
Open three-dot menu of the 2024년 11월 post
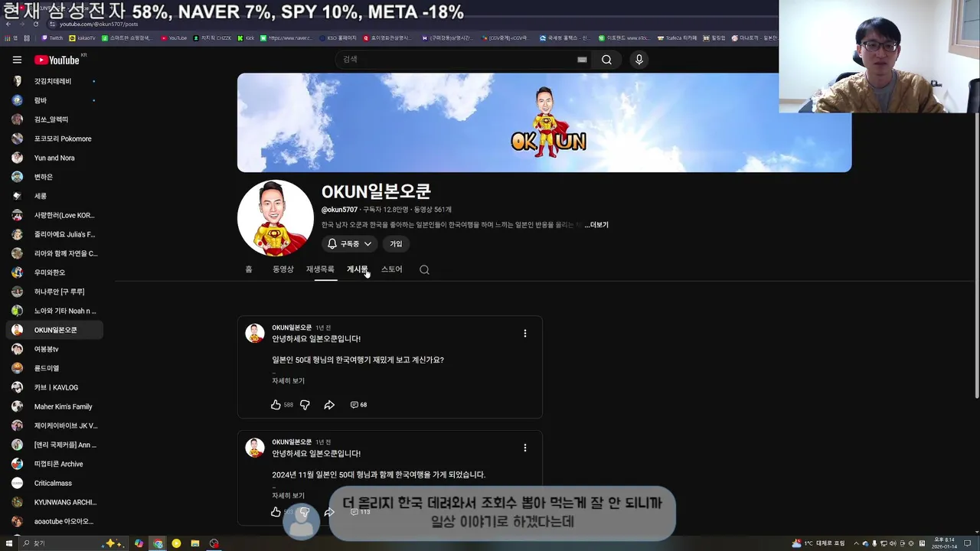click(524, 448)
